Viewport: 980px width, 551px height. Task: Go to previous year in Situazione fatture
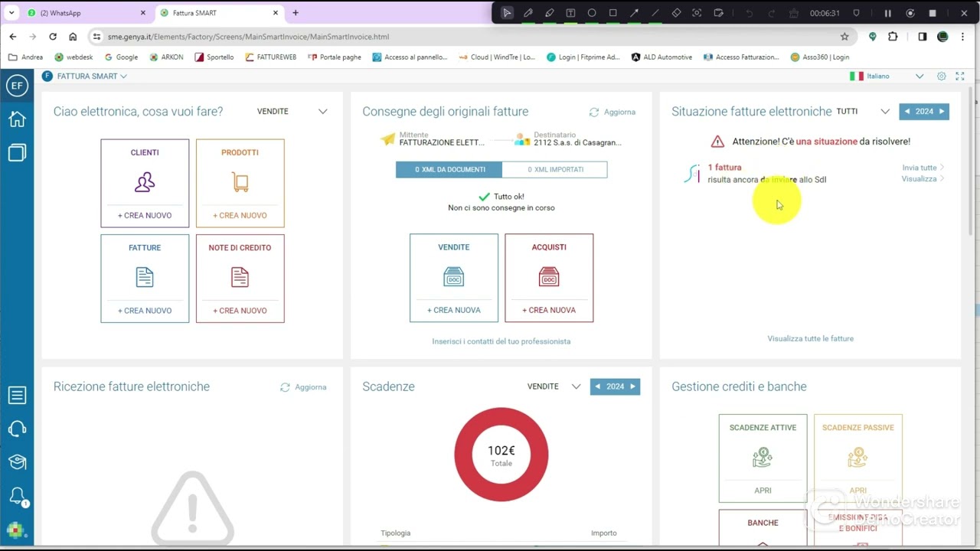907,112
